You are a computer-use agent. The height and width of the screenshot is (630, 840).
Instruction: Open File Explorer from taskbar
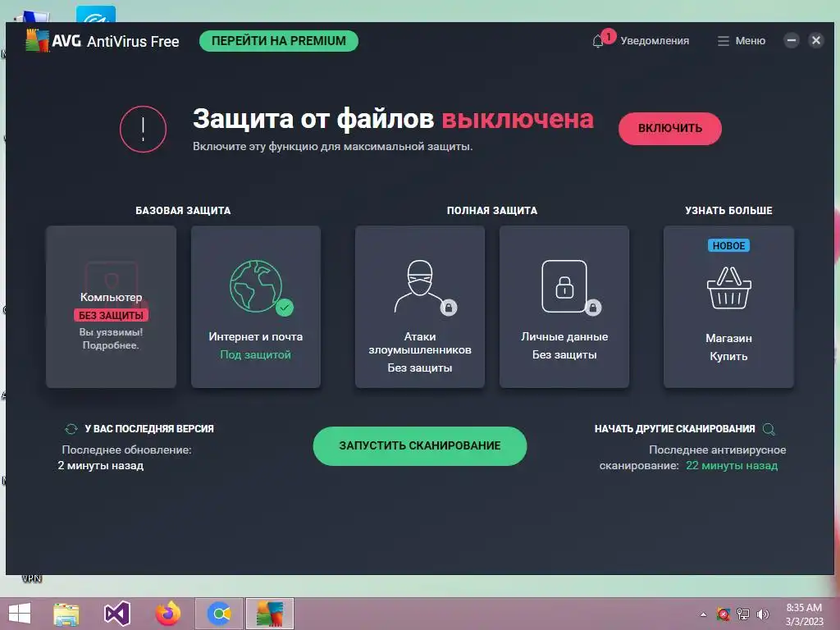pos(66,614)
